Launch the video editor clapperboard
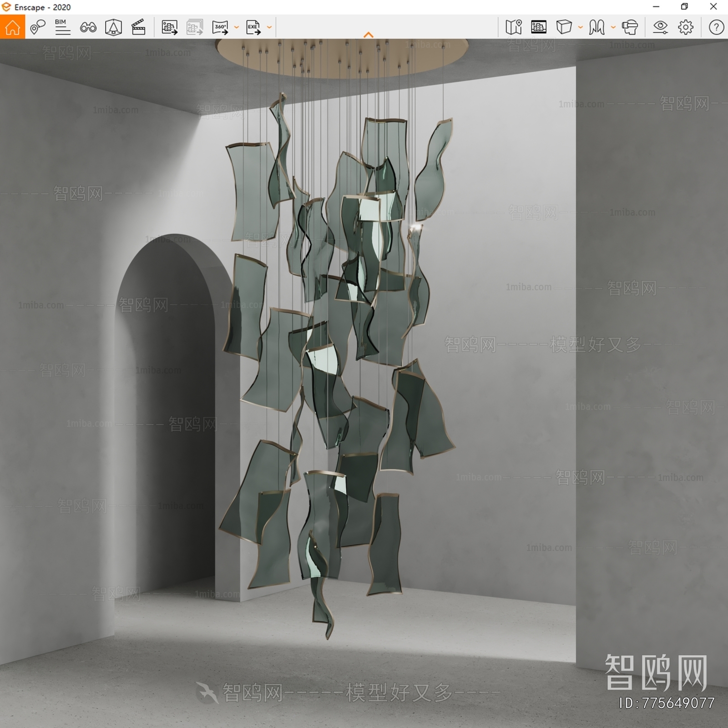The width and height of the screenshot is (728, 728). coord(139,27)
